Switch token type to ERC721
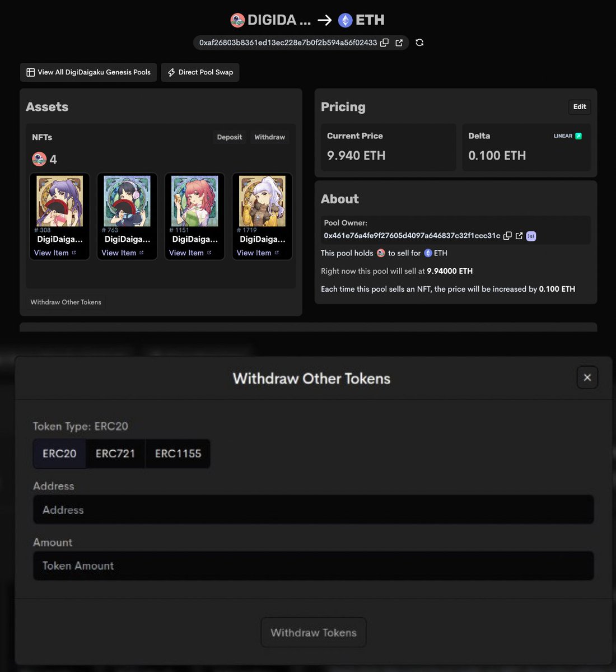Viewport: 616px width, 672px height. (115, 454)
